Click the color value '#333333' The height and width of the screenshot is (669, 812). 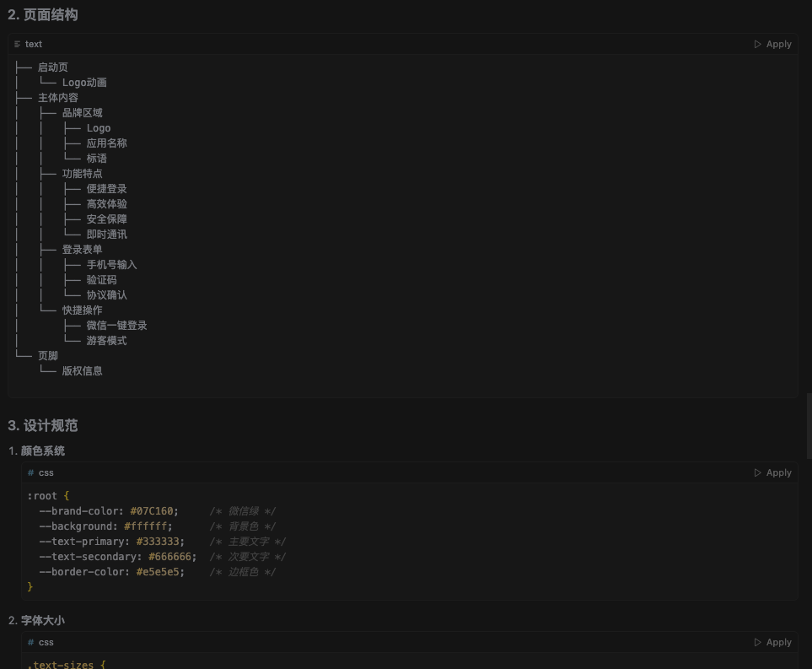point(158,542)
